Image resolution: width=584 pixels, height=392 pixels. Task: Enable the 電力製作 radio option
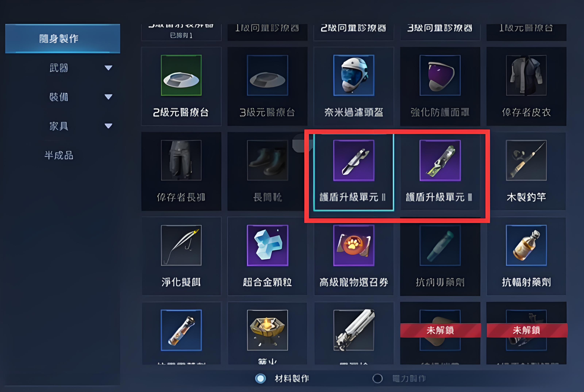click(x=377, y=378)
